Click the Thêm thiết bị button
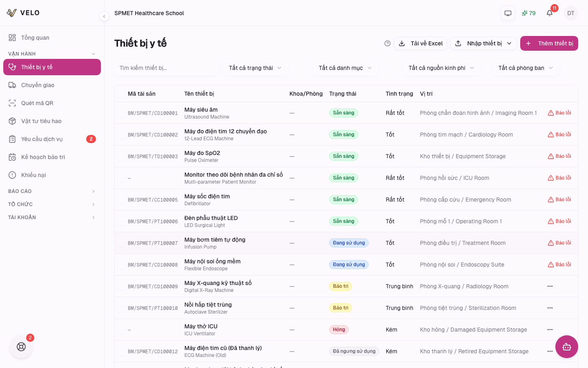The width and height of the screenshot is (588, 368). point(549,43)
